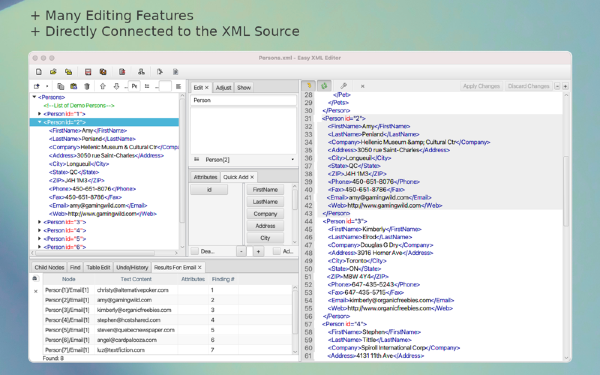Image resolution: width=600 pixels, height=375 pixels.
Task: Select the christy@alternativepoker.com result row
Action: 168,290
